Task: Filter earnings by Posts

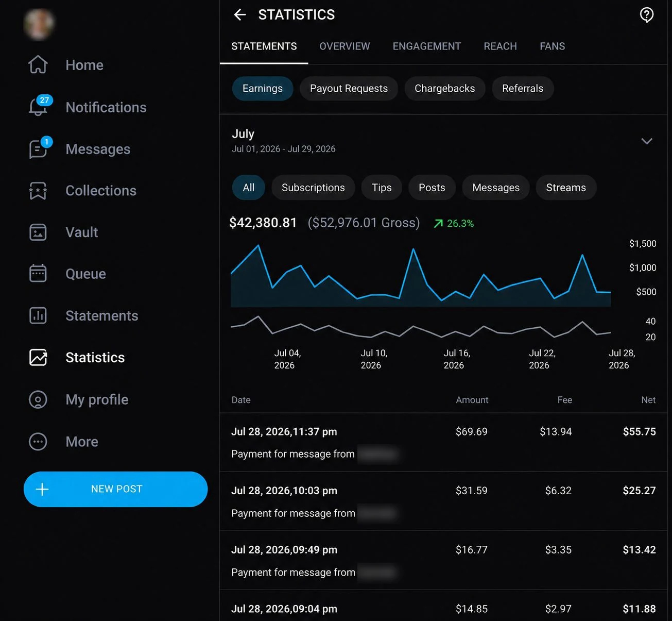Action: click(432, 188)
